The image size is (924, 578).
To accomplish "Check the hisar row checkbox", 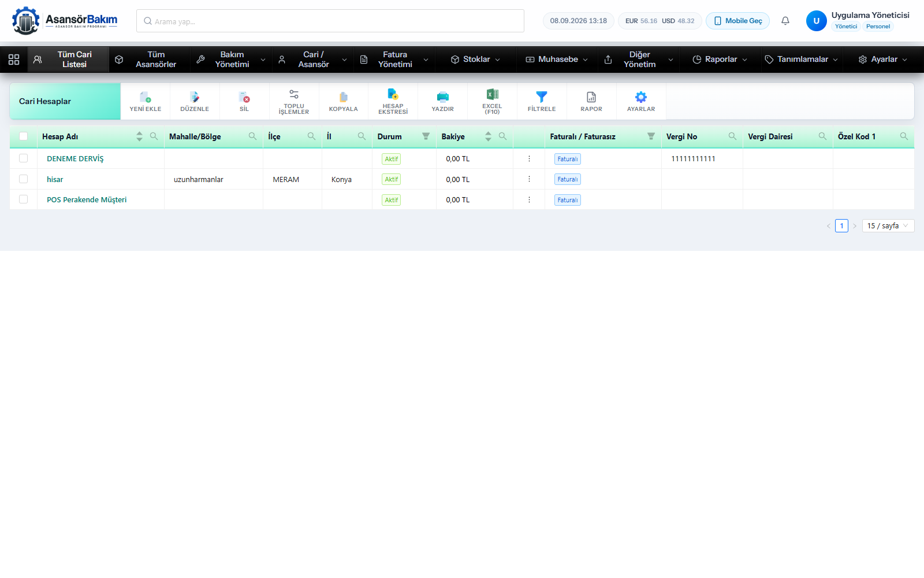I will 24,179.
